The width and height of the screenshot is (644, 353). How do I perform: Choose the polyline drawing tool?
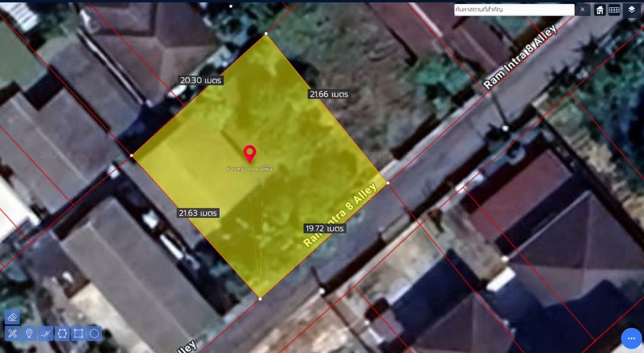pos(46,334)
